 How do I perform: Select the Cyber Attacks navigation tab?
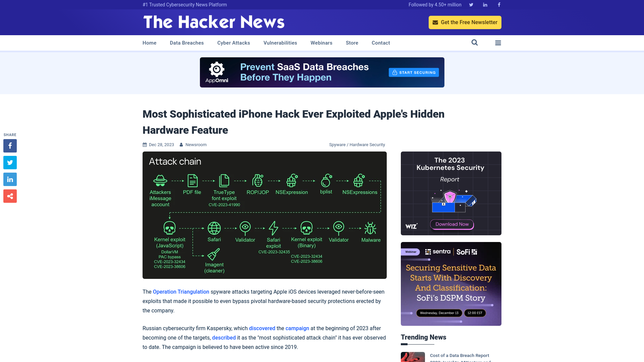(233, 43)
